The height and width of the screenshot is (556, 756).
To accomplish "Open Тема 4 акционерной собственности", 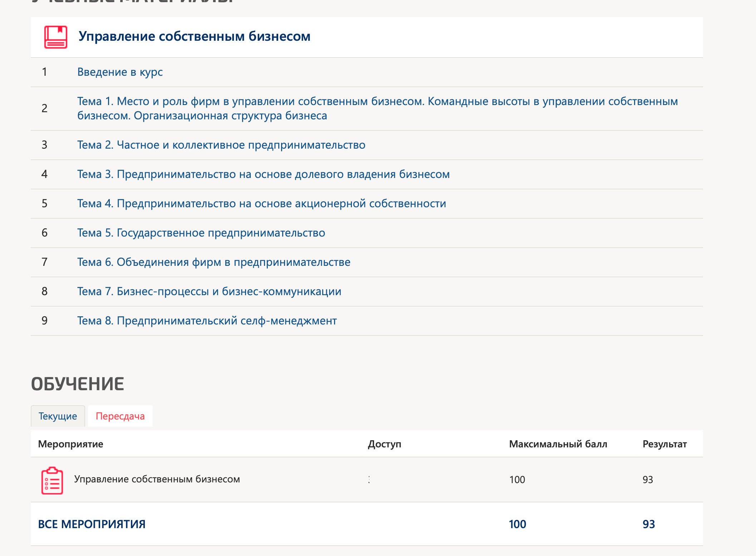I will pyautogui.click(x=261, y=203).
